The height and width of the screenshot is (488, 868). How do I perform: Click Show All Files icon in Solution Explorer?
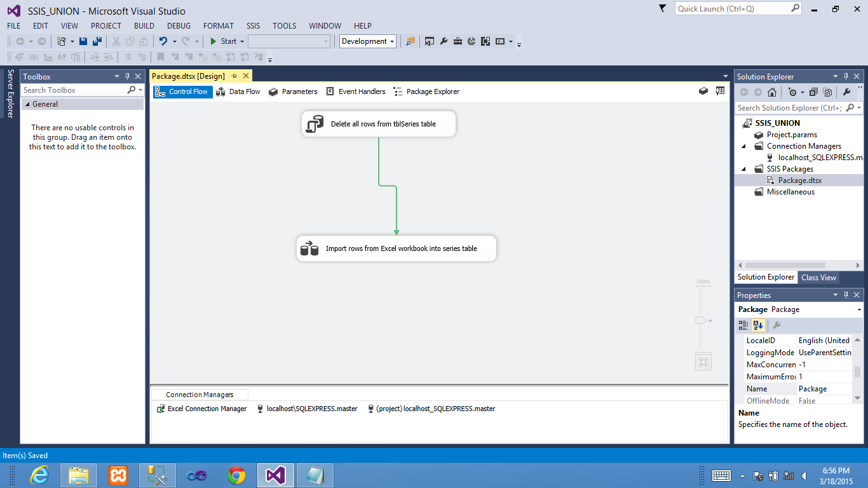(x=827, y=92)
